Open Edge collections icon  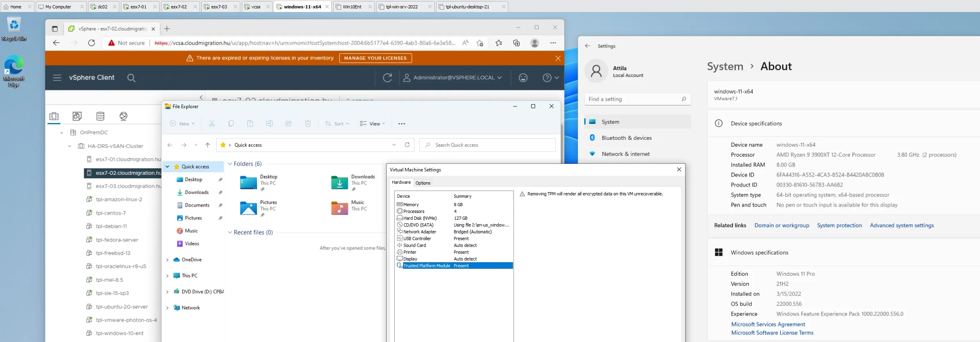[516, 43]
